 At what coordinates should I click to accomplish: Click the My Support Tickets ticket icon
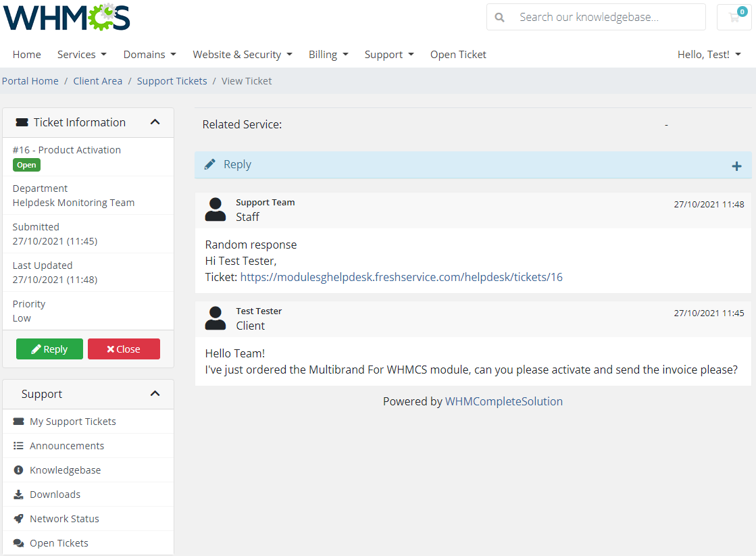[19, 422]
